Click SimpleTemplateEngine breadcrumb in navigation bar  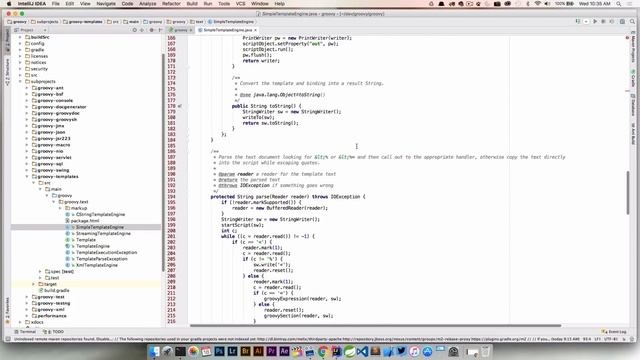point(231,22)
